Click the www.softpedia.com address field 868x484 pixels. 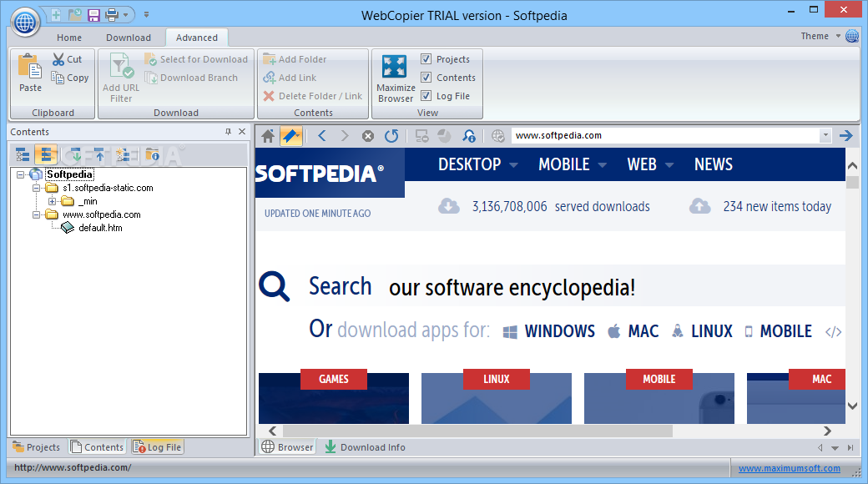[665, 136]
